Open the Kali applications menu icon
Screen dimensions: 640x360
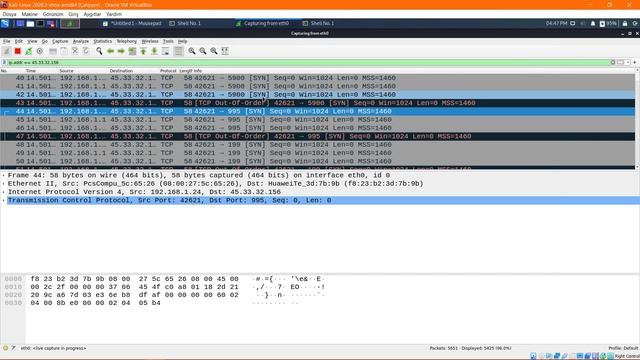[5, 23]
